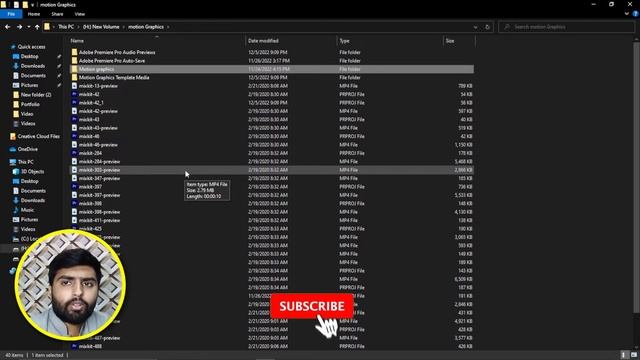The image size is (640, 360).
Task: Select the mixkit-425 project file name
Action: pos(90,229)
